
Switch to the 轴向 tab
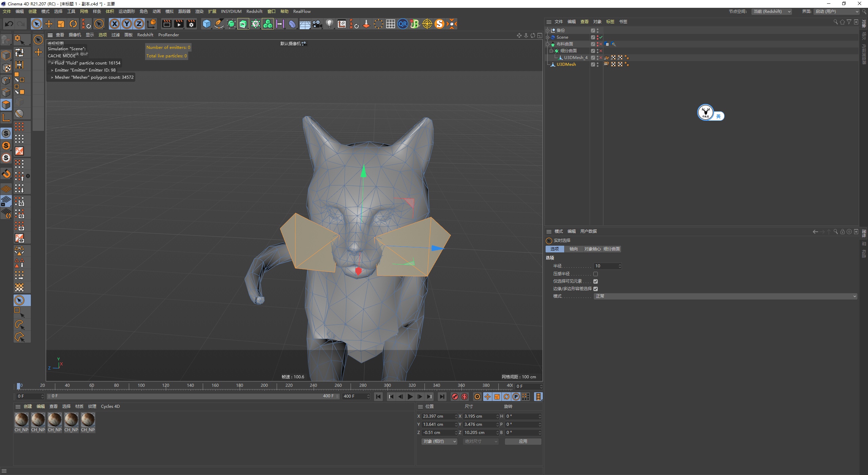click(x=573, y=249)
